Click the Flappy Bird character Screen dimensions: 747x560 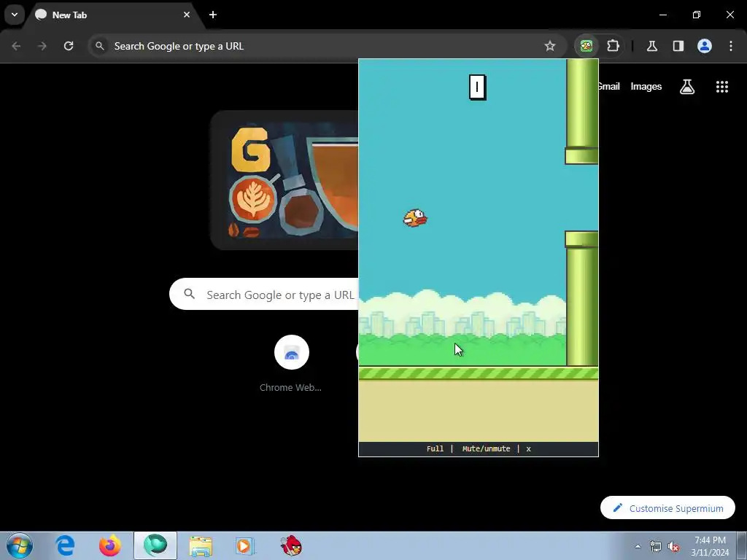(x=415, y=218)
